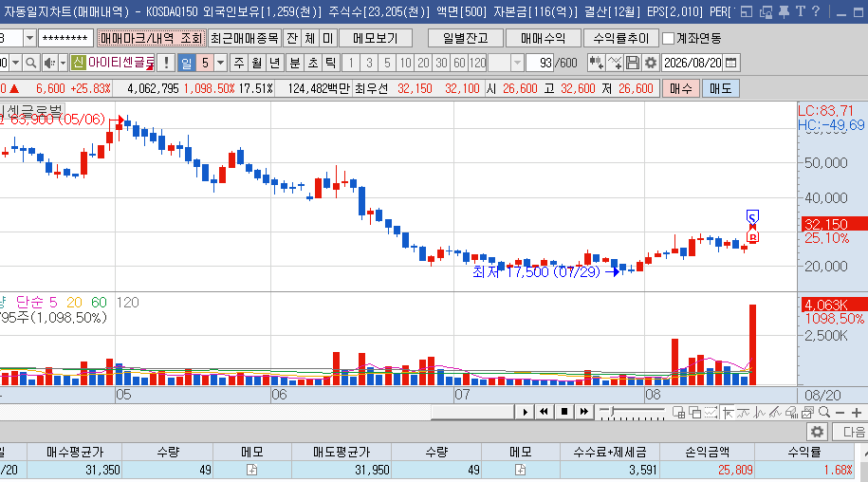Click the add indicator line icon
This screenshot has height=482, width=868.
pyautogui.click(x=615, y=63)
